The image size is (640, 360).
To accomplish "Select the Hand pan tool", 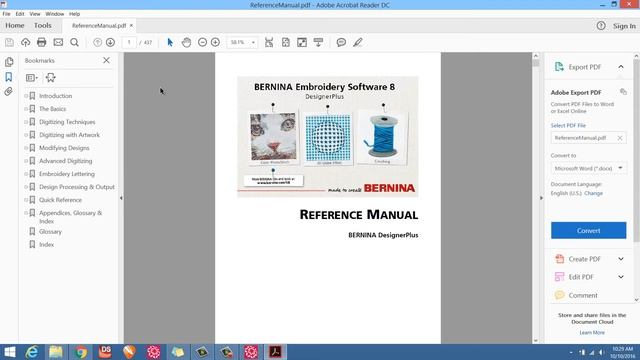I will (186, 42).
